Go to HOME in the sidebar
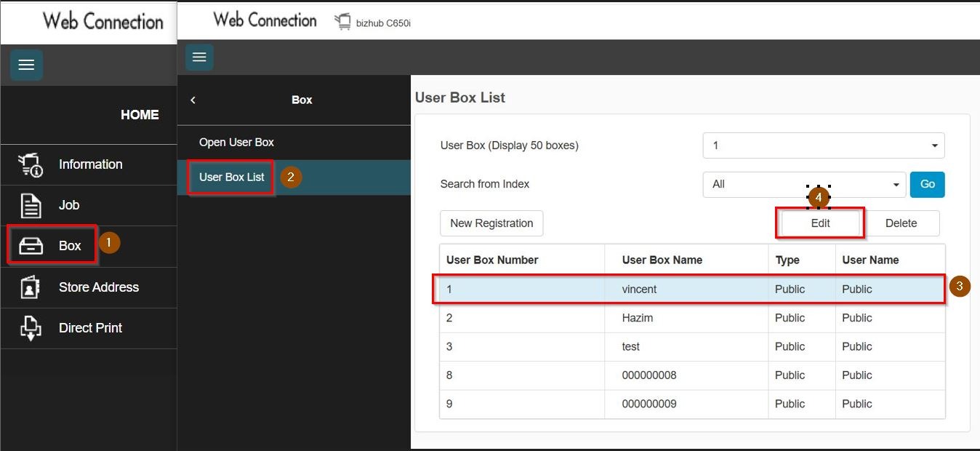This screenshot has width=980, height=451. [140, 115]
